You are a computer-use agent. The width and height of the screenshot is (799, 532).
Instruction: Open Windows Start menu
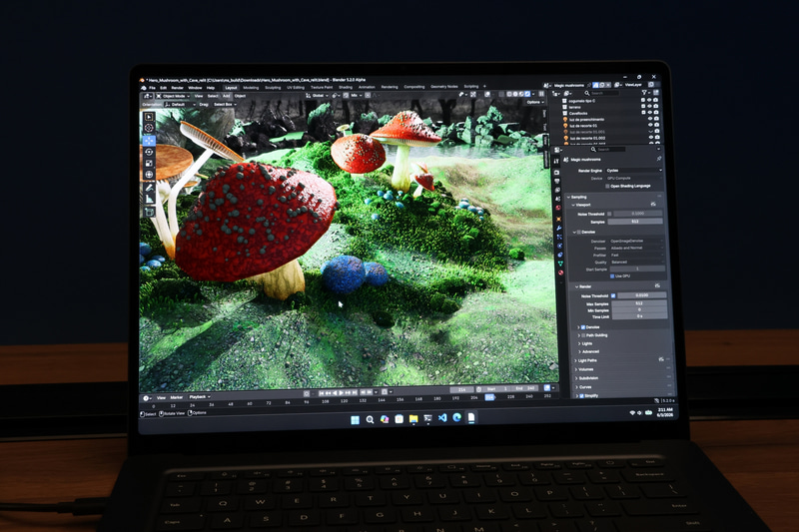[356, 420]
